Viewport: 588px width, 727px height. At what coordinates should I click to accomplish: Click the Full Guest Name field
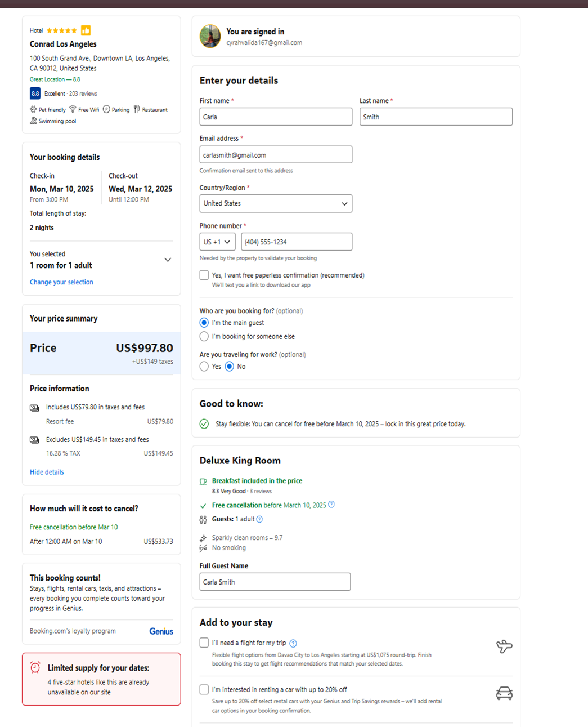pos(275,582)
